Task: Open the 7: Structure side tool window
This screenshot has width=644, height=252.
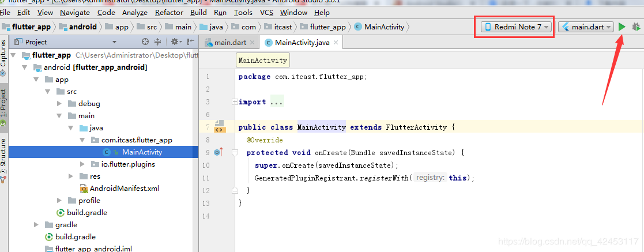Action: pos(3,160)
